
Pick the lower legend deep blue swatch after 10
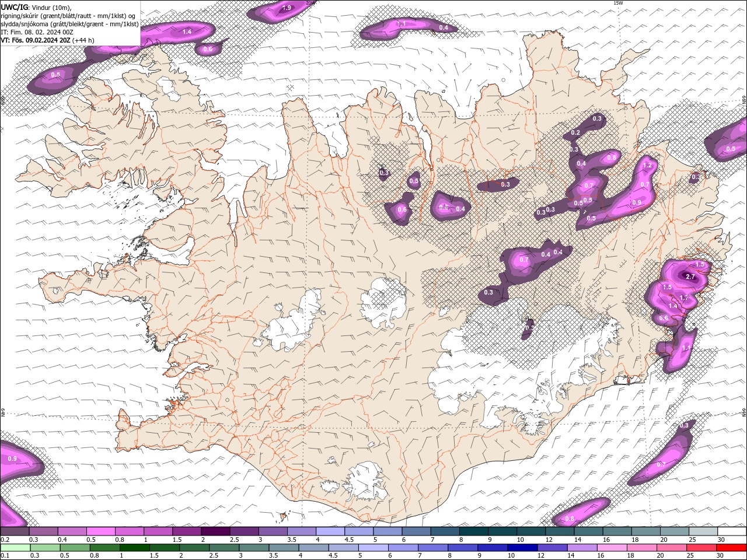pos(522,547)
